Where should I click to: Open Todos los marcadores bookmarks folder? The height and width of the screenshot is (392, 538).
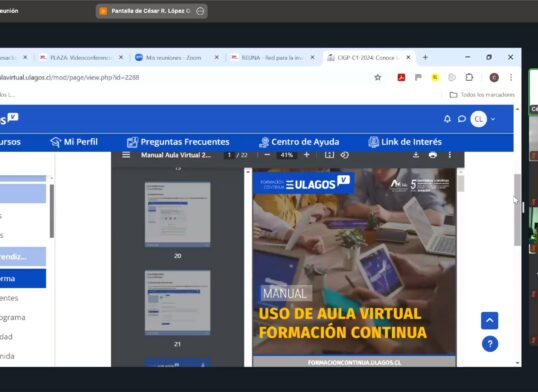click(x=482, y=95)
